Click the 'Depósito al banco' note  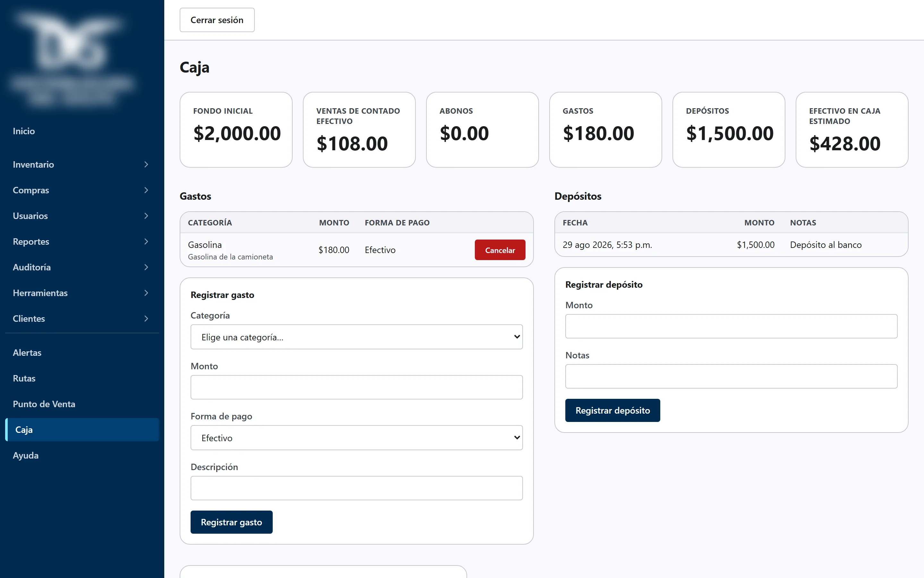coord(826,245)
